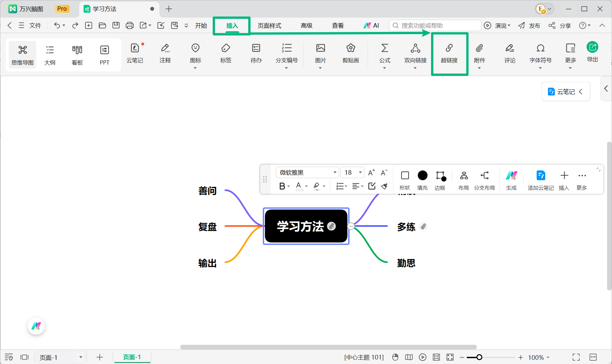This screenshot has height=364, width=612.
Task: Select the 插入 ribbon tab
Action: pyautogui.click(x=232, y=25)
